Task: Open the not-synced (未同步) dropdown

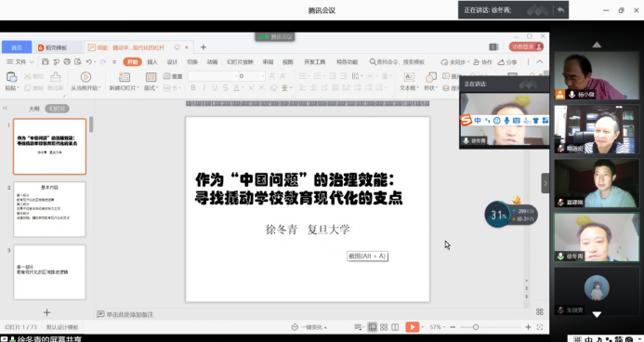Action: pyautogui.click(x=454, y=62)
